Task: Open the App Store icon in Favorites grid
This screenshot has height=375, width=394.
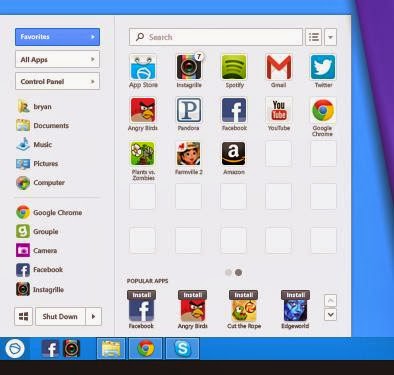Action: (x=143, y=67)
